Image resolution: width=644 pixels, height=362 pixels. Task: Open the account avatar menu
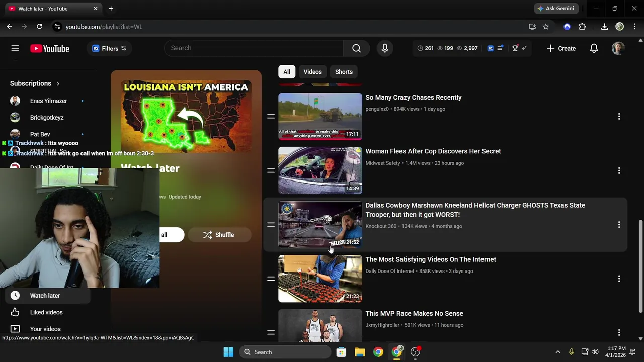pyautogui.click(x=618, y=48)
